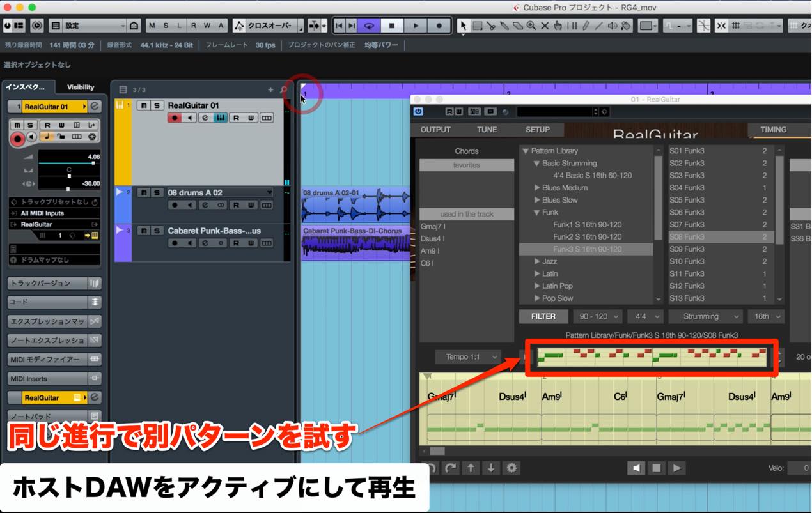Solo the RealGuitar 01 track in list
812x513 pixels.
tap(157, 105)
